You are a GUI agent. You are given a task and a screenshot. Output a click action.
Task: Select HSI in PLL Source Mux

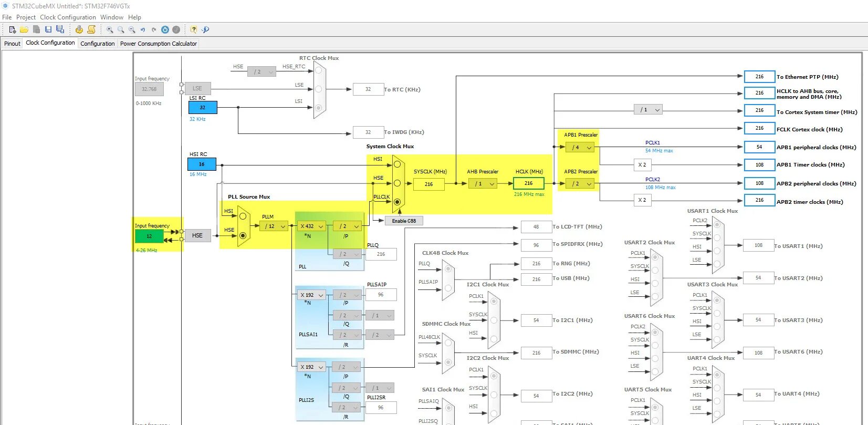(243, 216)
